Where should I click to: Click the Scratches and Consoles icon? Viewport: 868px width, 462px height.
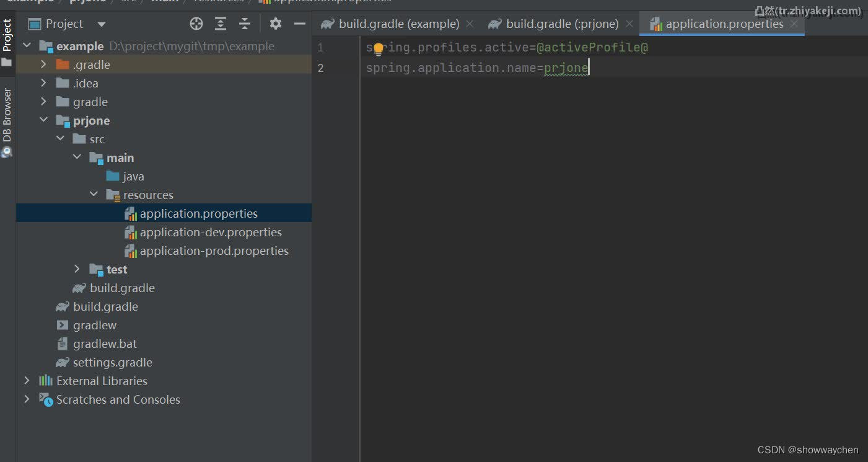[46, 399]
